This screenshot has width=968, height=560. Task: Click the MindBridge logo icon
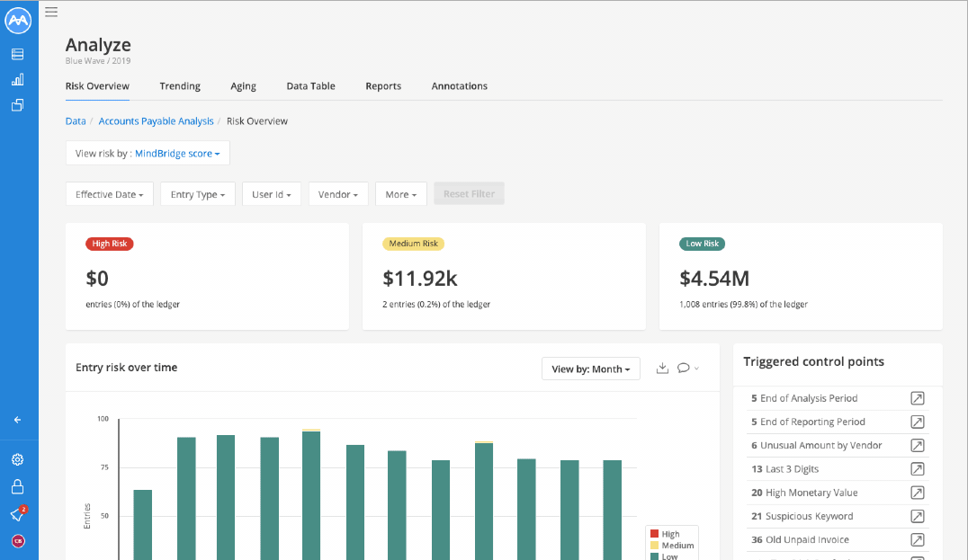point(18,21)
